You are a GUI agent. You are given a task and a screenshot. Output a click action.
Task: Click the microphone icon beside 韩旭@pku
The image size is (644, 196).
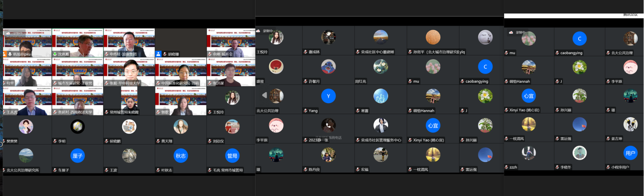pyautogui.click(x=10, y=54)
